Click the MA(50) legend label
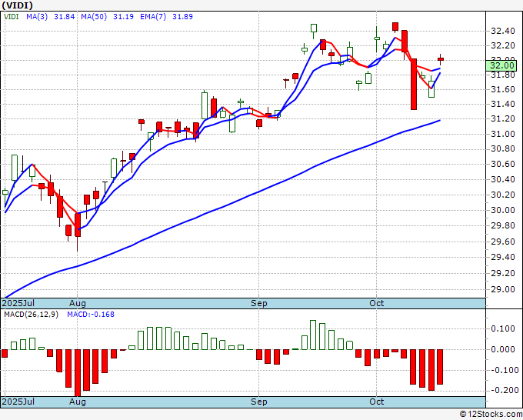523x420 pixels. click(94, 16)
